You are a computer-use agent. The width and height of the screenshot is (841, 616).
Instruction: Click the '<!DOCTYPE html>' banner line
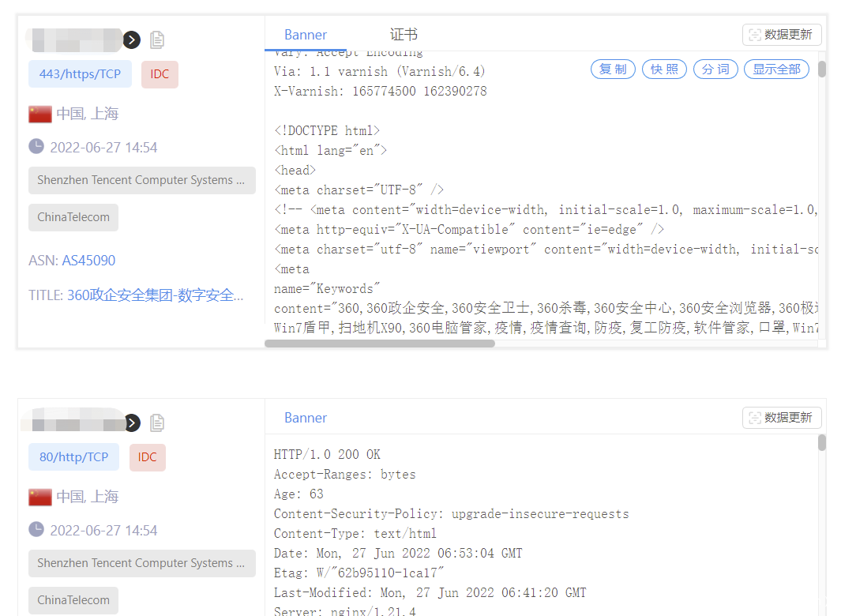pos(327,131)
